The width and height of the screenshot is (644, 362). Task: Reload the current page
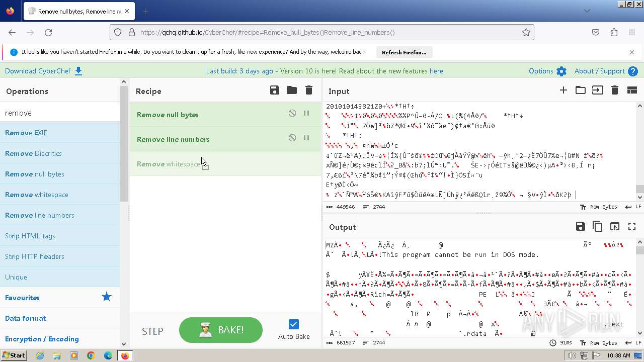click(x=48, y=32)
